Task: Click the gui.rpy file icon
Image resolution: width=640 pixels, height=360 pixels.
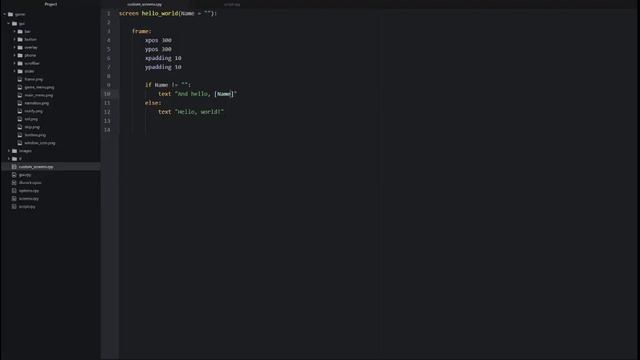Action: tap(14, 175)
